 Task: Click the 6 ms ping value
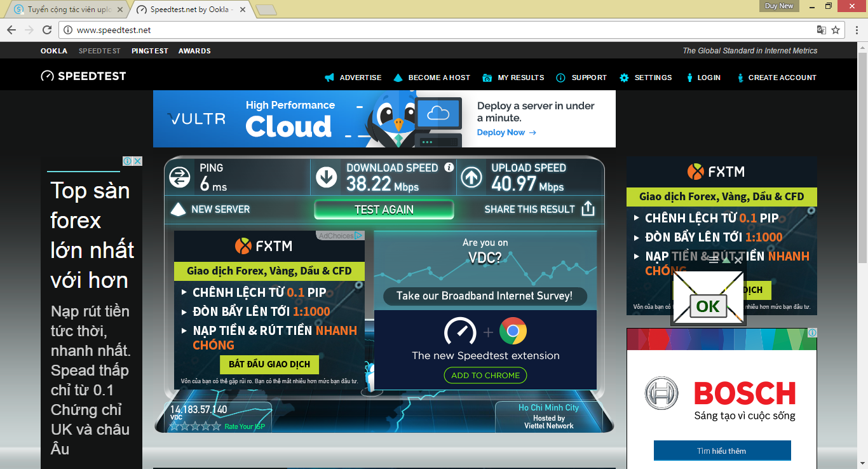[213, 185]
